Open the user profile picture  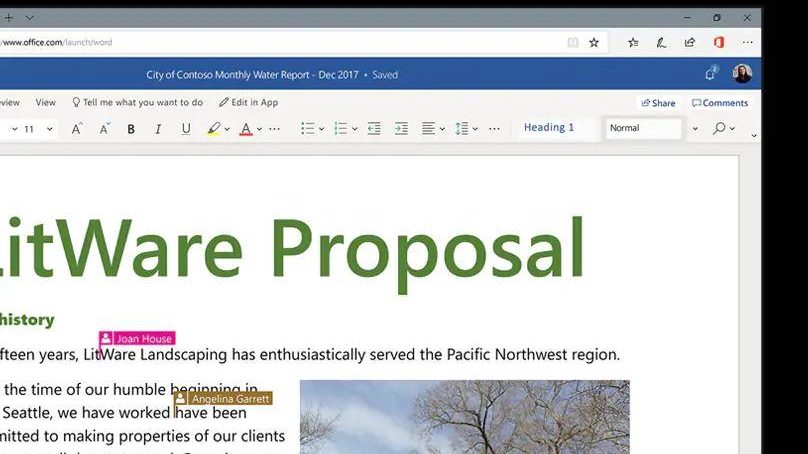coord(742,74)
